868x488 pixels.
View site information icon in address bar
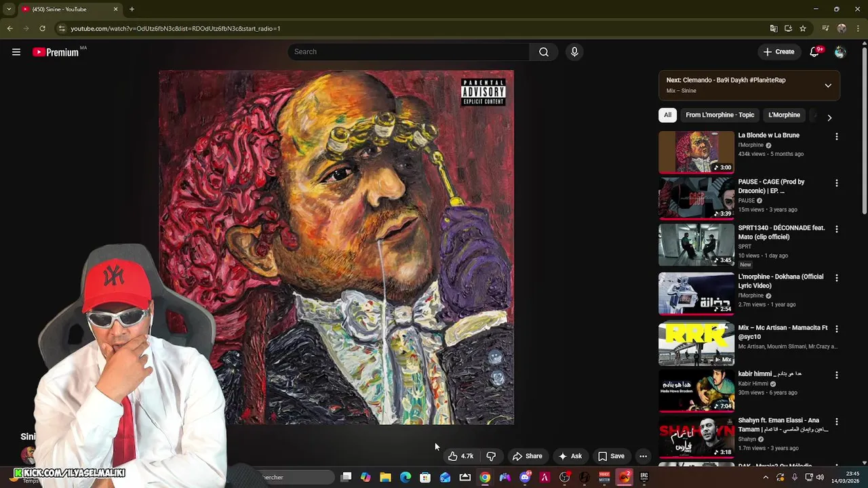coord(62,28)
